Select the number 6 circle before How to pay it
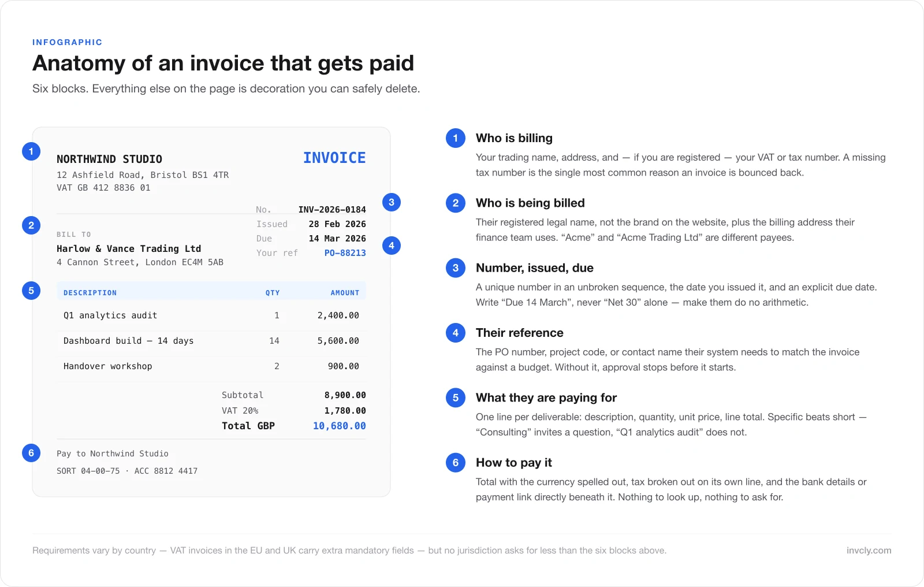The width and height of the screenshot is (924, 587). pyautogui.click(x=456, y=463)
